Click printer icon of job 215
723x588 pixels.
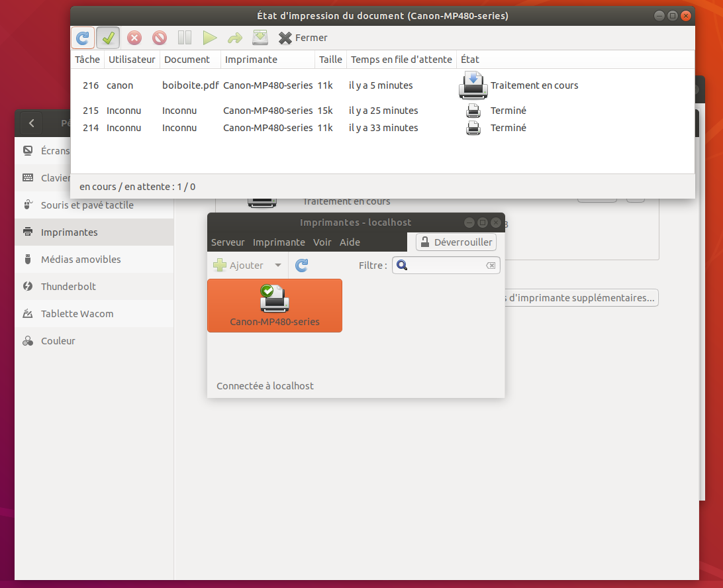473,111
